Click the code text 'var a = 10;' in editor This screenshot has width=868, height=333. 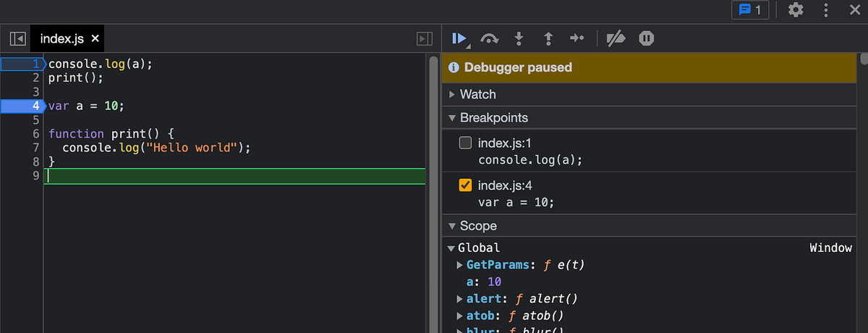point(86,106)
